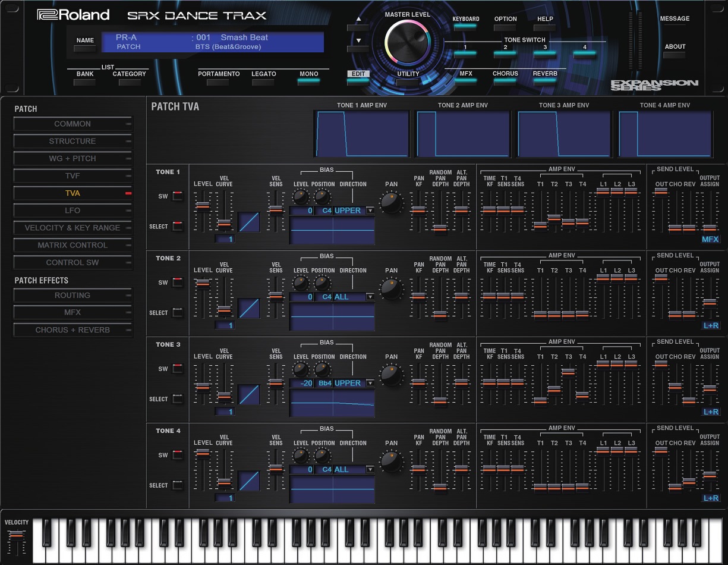
Task: Click the Tone 1 PAN knob
Action: pyautogui.click(x=392, y=202)
